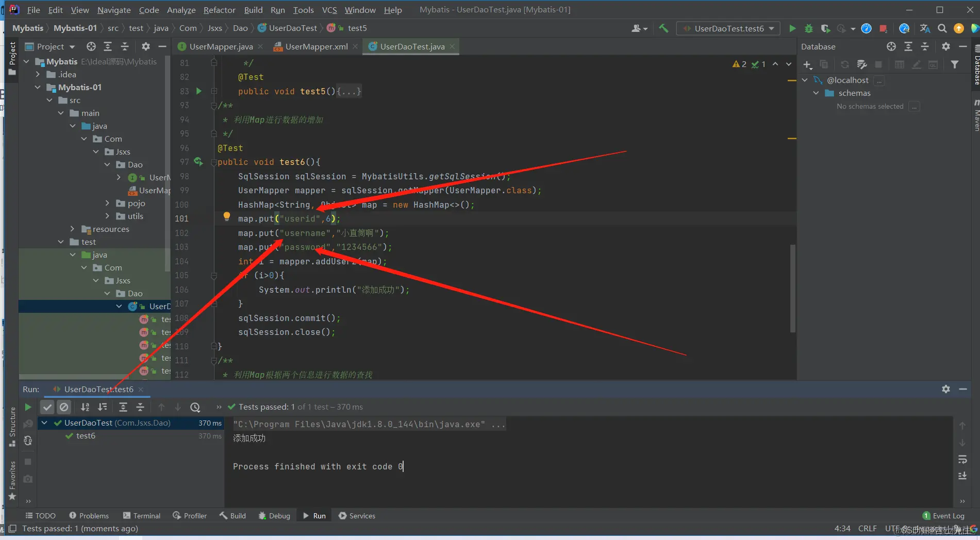
Task: Open the Refactor menu
Action: 219,10
